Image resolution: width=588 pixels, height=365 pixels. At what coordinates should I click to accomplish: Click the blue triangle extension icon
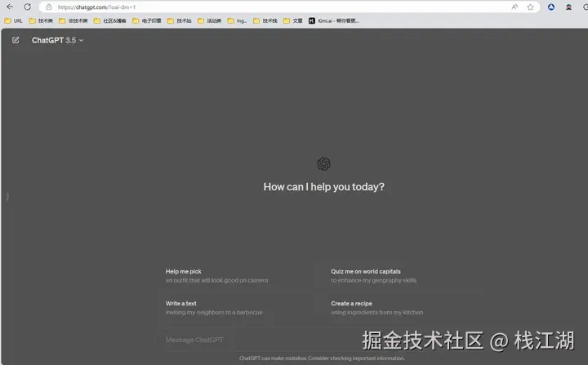(551, 7)
